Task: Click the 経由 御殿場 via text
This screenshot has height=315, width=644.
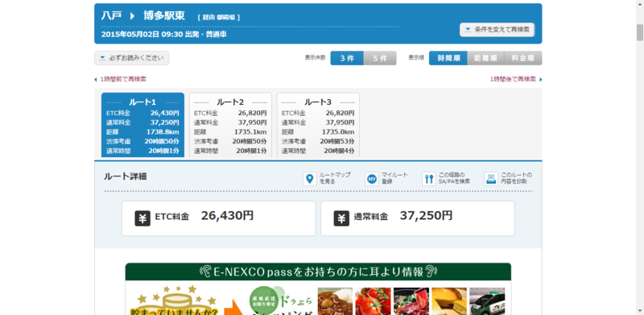Action: (x=218, y=17)
